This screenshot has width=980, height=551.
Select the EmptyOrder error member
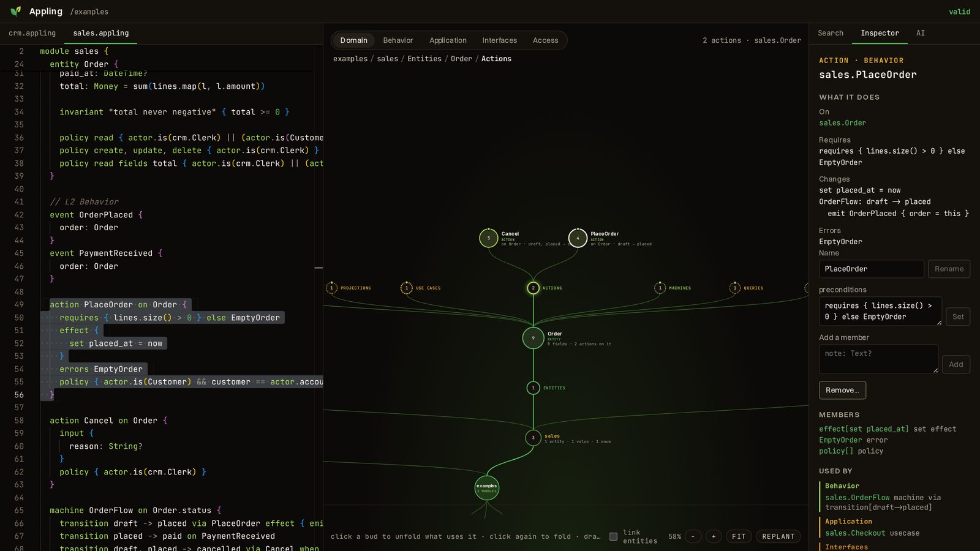pos(840,440)
